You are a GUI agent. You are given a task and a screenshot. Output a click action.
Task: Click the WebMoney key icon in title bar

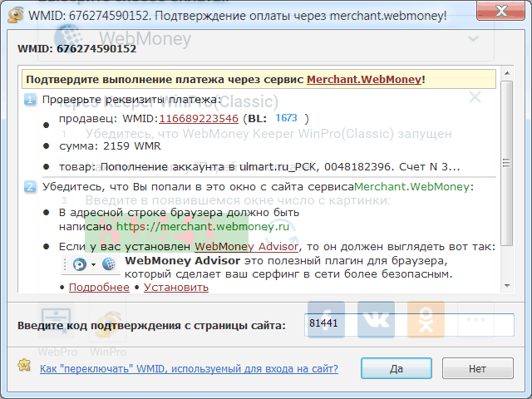pos(12,15)
